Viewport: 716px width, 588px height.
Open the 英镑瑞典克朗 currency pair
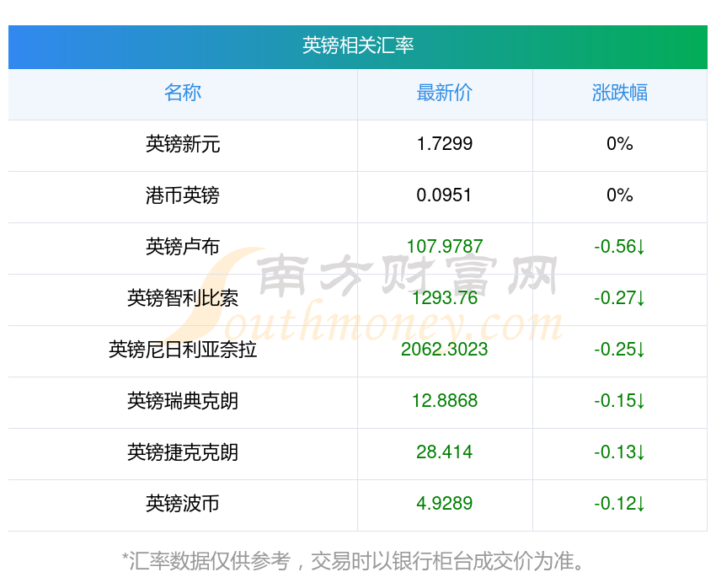[x=183, y=401]
